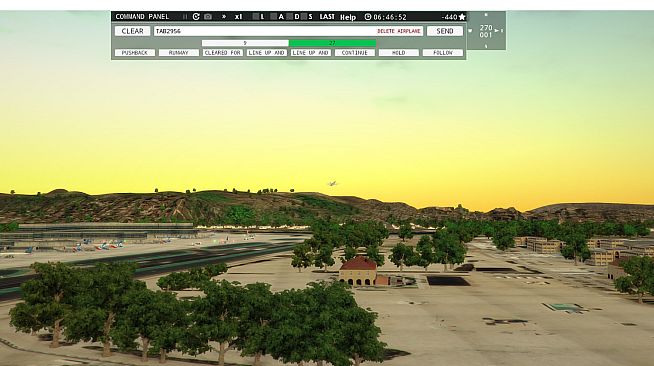Open the Help menu
The image size is (654, 366).
point(348,17)
